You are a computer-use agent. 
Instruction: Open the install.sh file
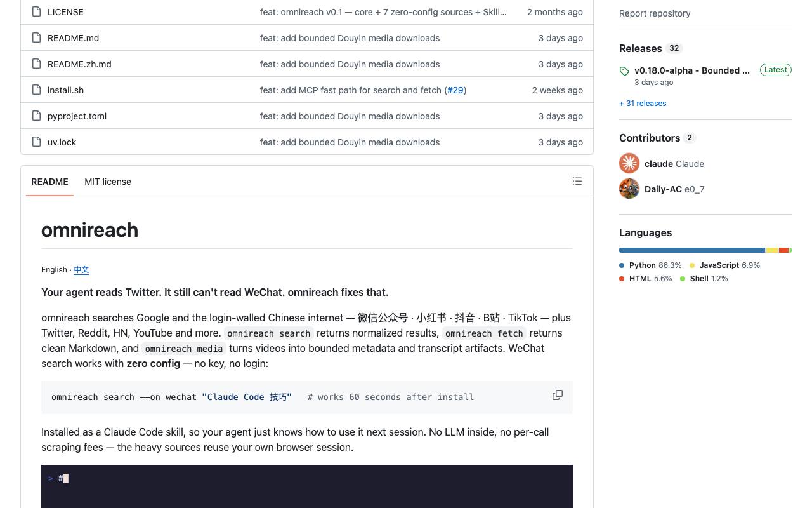click(x=65, y=90)
